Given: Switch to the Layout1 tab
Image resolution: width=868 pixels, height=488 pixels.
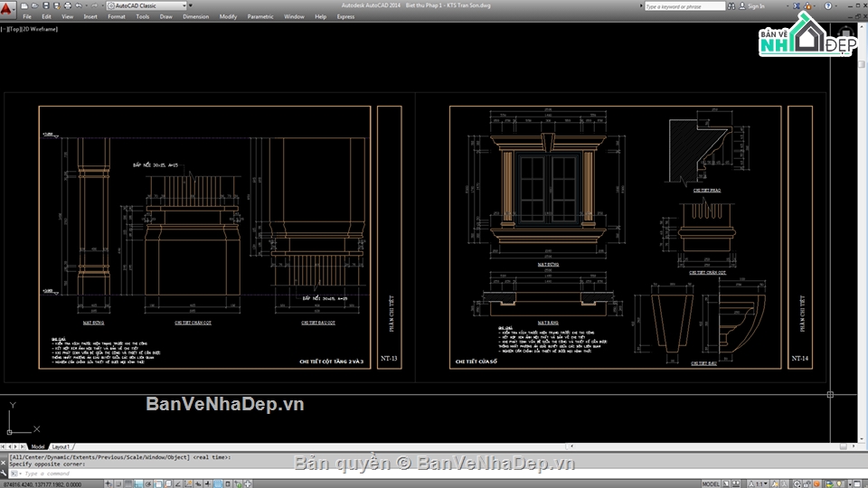Looking at the screenshot, I should (61, 446).
